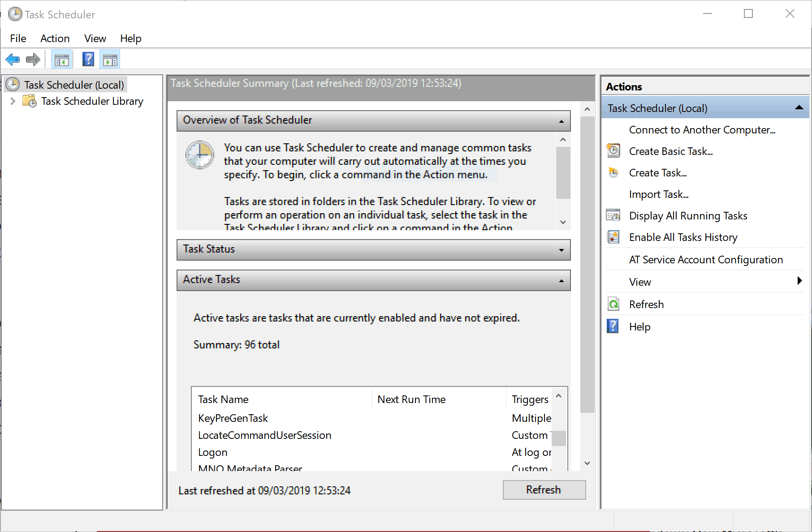Collapse the Overview of Task Scheduler section
The width and height of the screenshot is (812, 532).
coord(561,121)
